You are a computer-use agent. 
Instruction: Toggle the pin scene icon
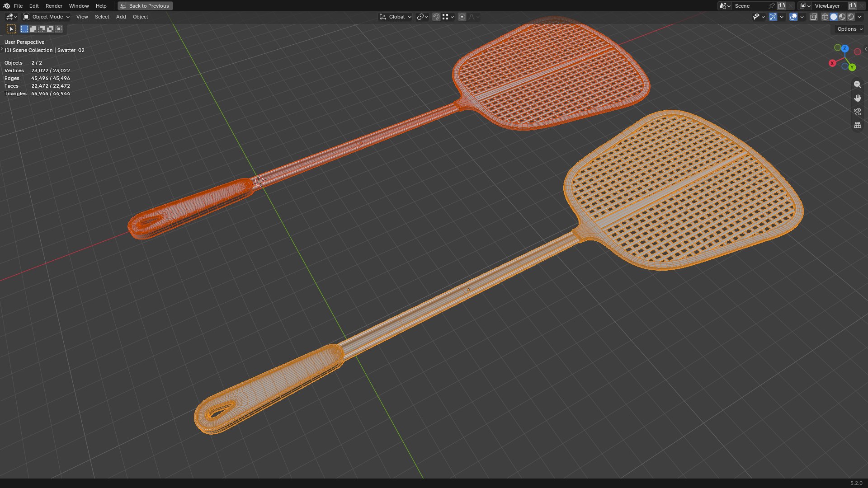pyautogui.click(x=772, y=6)
